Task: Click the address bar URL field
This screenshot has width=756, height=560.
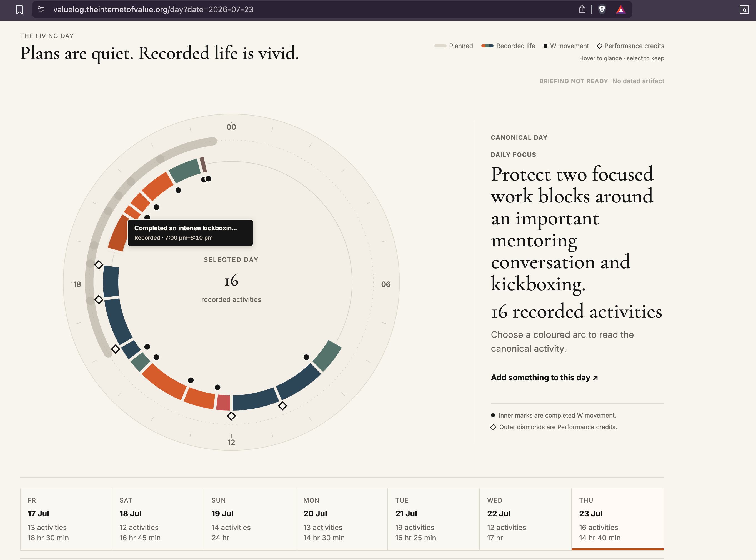Action: 305,9
